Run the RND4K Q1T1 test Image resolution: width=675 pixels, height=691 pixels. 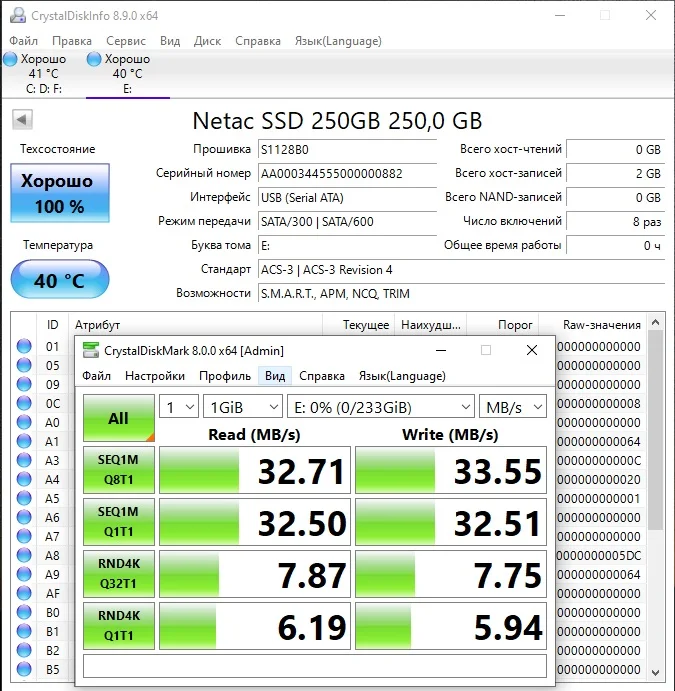(119, 626)
